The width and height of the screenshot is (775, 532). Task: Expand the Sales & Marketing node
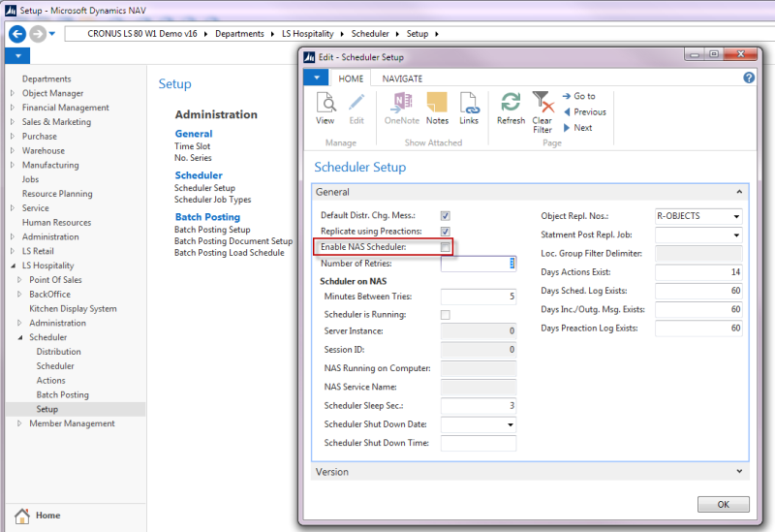pyautogui.click(x=13, y=122)
